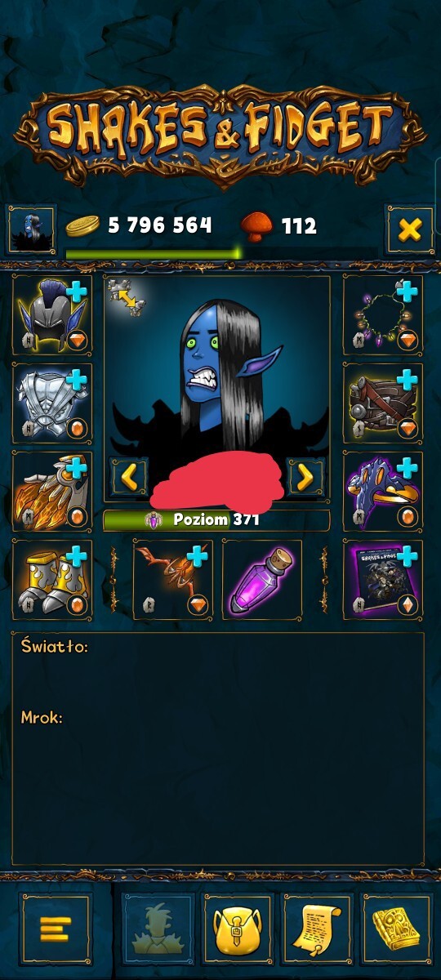Open the golden book tab
This screenshot has height=980, width=441.
pyautogui.click(x=396, y=929)
